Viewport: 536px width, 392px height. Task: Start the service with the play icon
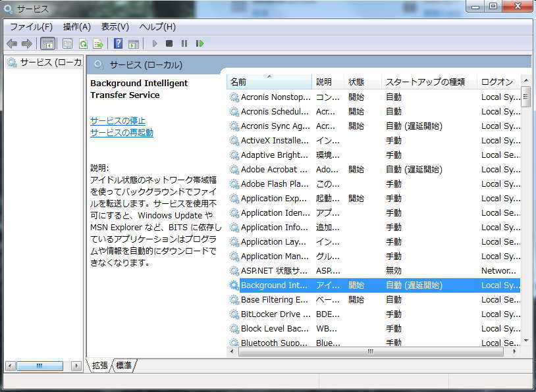tap(155, 43)
